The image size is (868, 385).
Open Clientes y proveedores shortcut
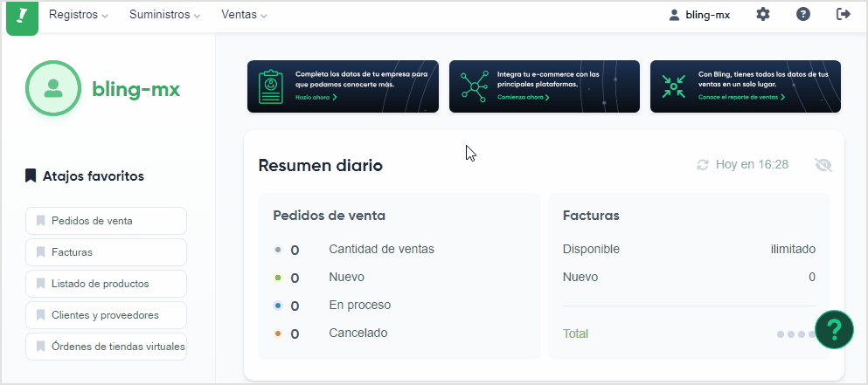107,315
